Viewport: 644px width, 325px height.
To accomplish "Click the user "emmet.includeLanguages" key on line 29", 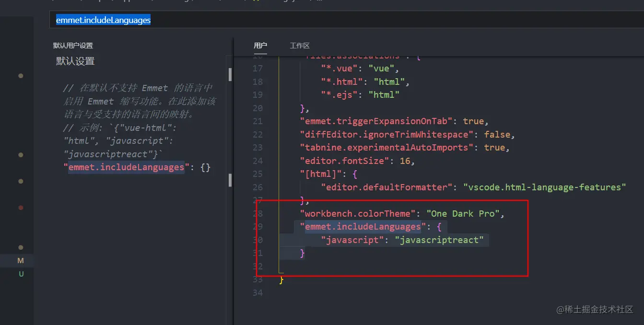I will 363,227.
